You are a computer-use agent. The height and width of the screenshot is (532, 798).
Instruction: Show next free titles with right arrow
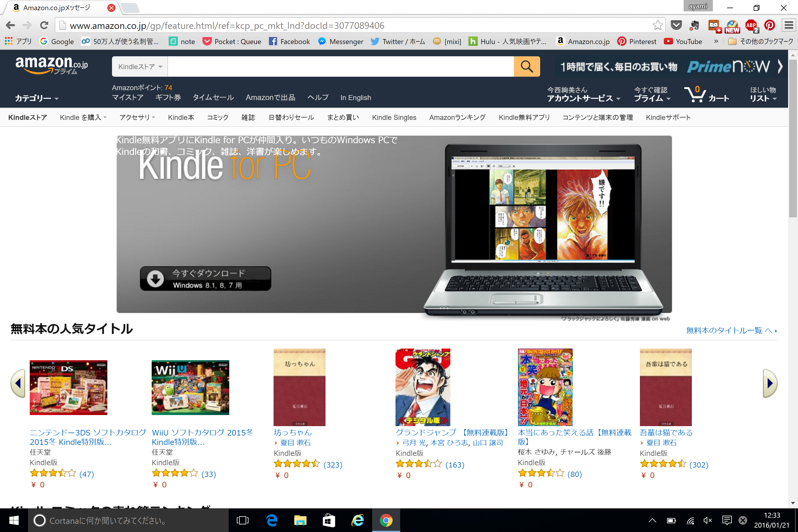pyautogui.click(x=770, y=383)
